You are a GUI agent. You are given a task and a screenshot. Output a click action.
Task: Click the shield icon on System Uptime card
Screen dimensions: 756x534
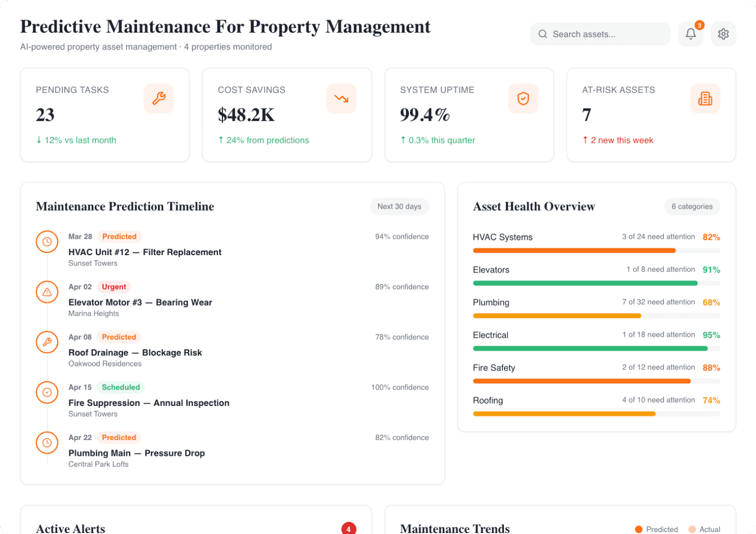point(523,98)
